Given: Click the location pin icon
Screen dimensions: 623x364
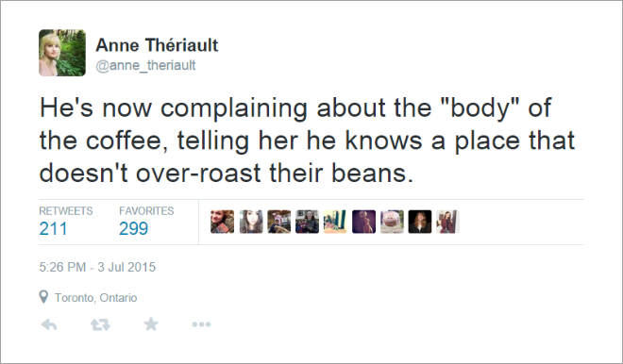Looking at the screenshot, I should [43, 296].
